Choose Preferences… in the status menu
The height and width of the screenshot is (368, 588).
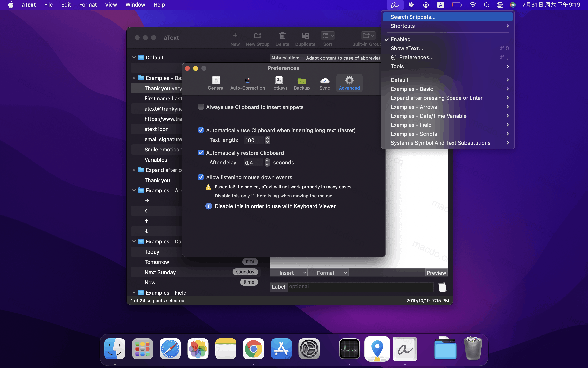(448, 57)
